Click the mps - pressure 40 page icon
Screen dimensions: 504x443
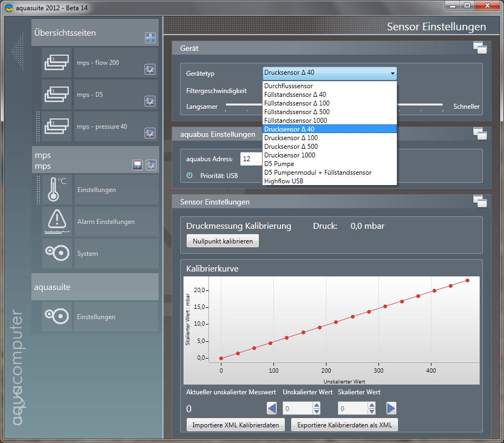coord(56,126)
